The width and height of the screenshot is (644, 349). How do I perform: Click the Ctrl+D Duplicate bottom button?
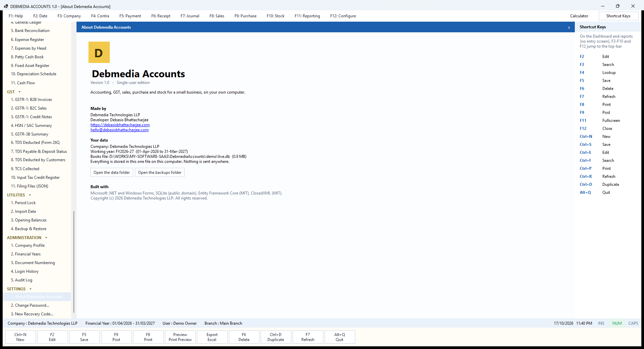[x=276, y=337]
